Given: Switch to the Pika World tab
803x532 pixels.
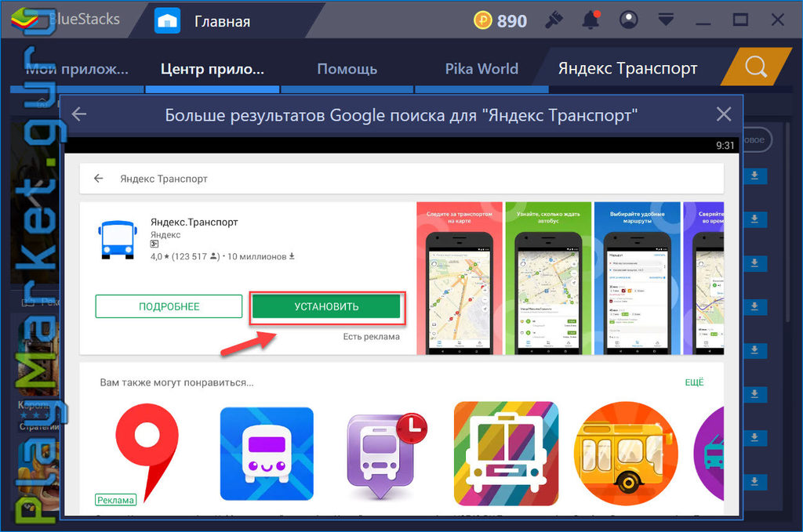Looking at the screenshot, I should (481, 68).
